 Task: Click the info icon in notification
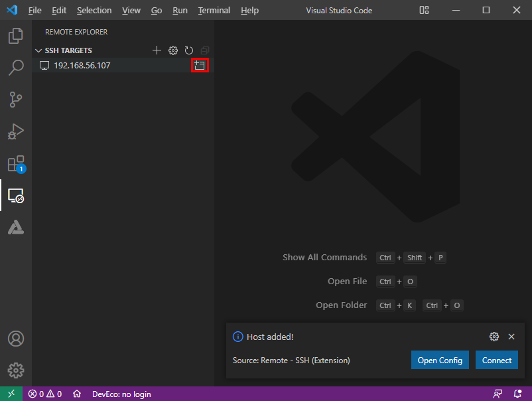[x=238, y=337]
